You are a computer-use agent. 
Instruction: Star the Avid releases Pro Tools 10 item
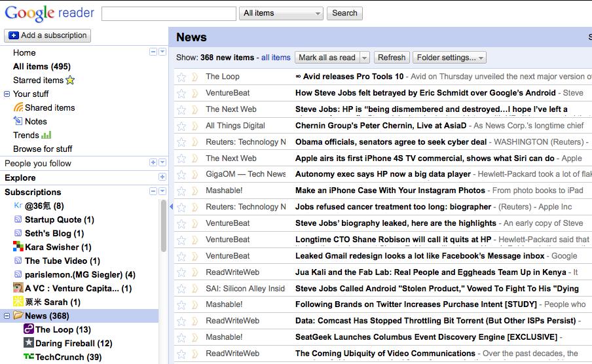tap(181, 77)
